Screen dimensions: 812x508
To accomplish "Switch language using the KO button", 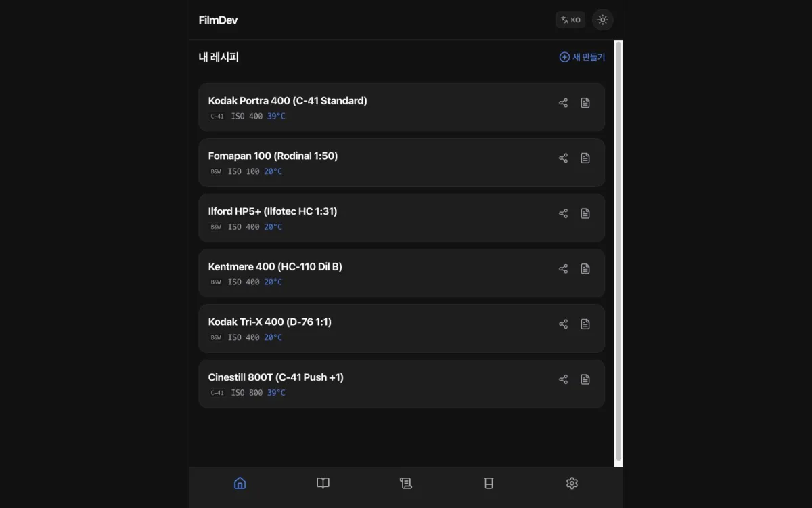I will point(570,20).
